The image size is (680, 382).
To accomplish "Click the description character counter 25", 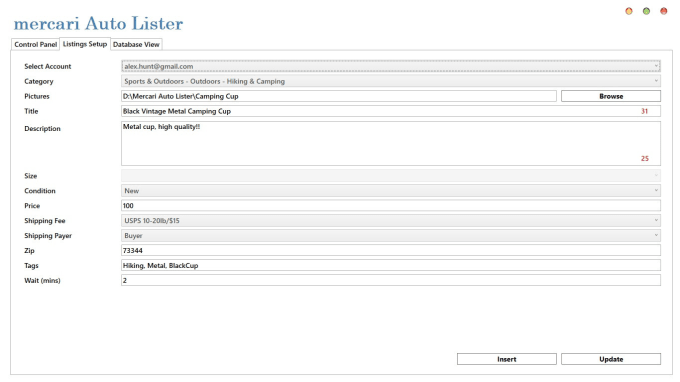I will click(x=645, y=159).
